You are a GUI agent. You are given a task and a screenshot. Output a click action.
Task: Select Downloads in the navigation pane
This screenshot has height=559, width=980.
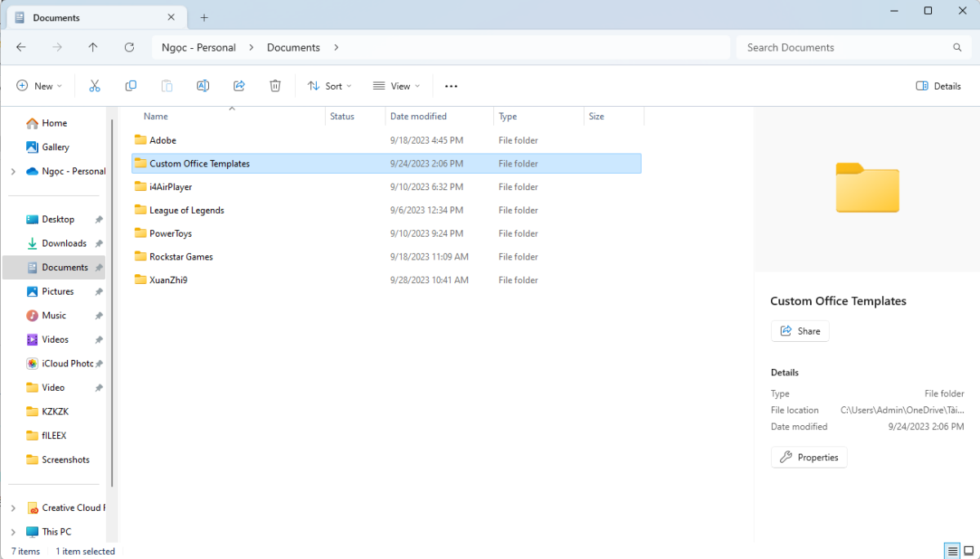click(64, 243)
